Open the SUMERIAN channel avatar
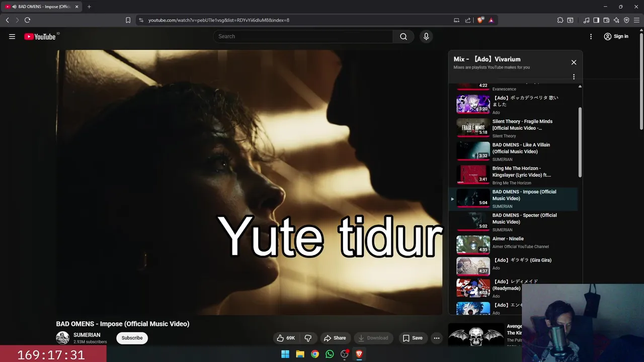 (x=62, y=338)
